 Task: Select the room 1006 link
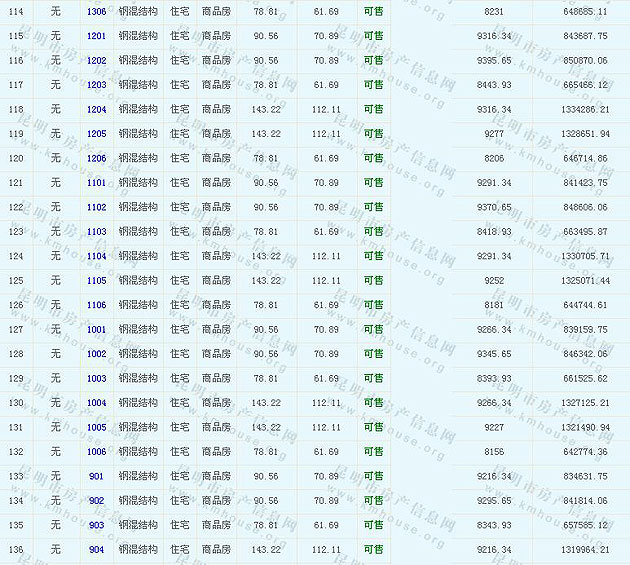coord(96,452)
